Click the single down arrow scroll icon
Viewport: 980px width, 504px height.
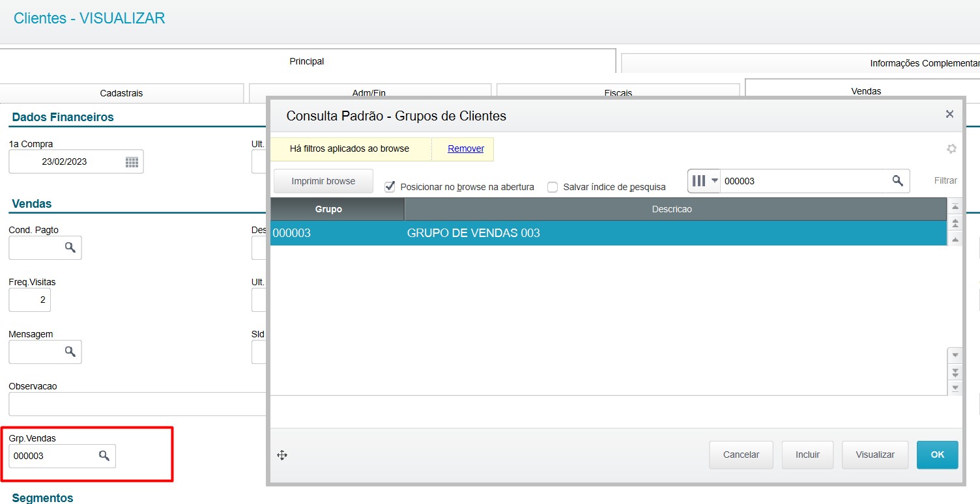tap(955, 356)
